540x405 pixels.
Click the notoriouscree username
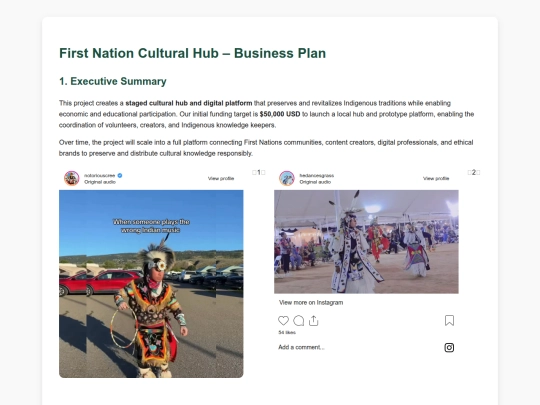click(x=100, y=175)
